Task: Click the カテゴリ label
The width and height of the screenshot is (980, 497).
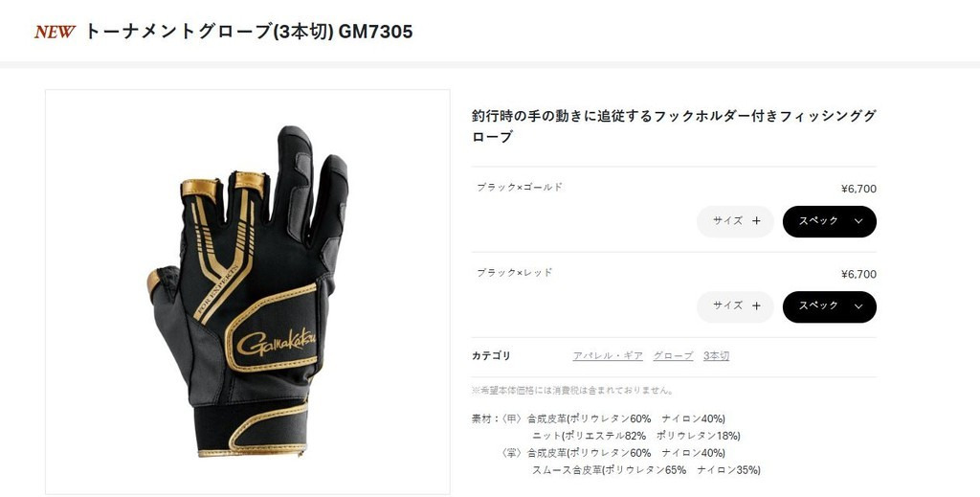Action: tap(491, 355)
